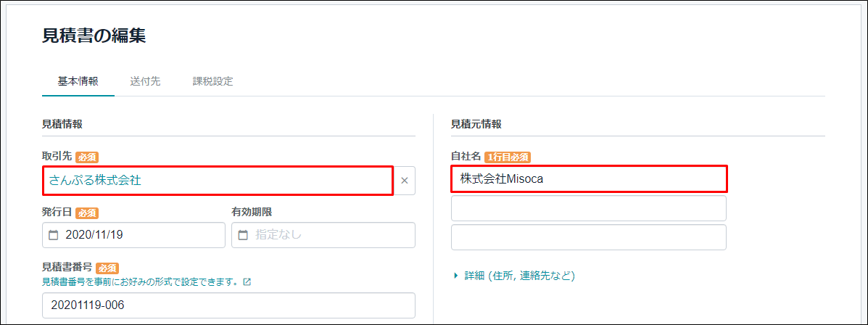Image resolution: width=868 pixels, height=325 pixels.
Task: Click the 見積書番号 field containing 20201119-006
Action: [228, 305]
